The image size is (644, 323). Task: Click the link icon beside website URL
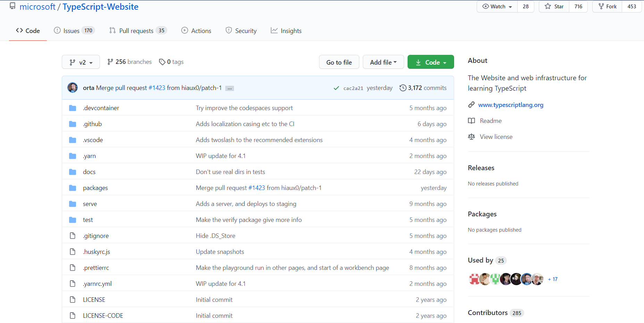pyautogui.click(x=471, y=105)
